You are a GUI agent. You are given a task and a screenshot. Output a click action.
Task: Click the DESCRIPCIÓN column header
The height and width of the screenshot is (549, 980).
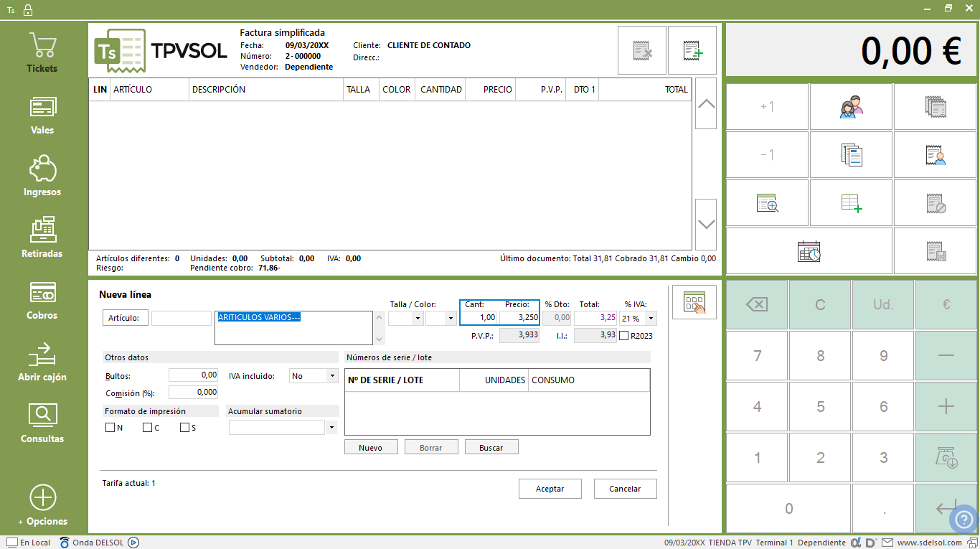266,90
